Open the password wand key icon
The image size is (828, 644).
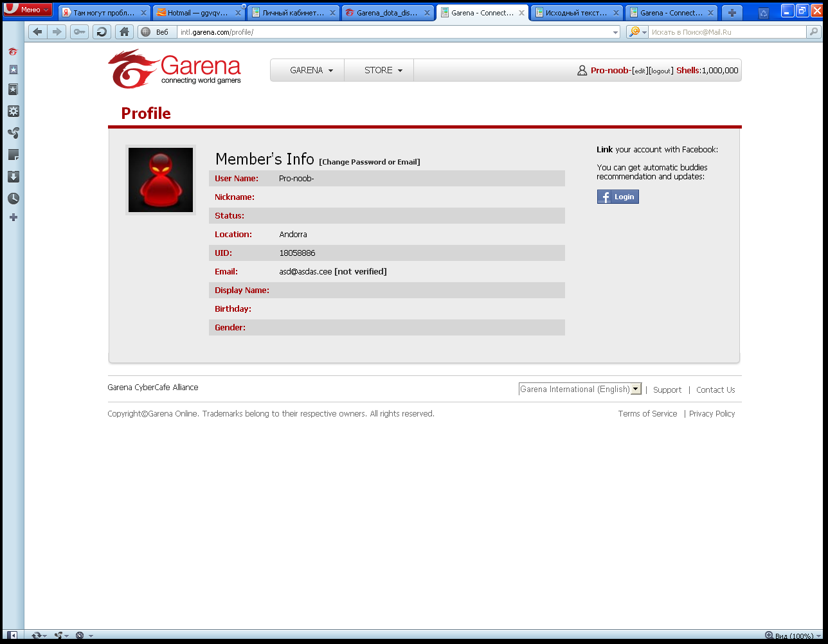(79, 32)
